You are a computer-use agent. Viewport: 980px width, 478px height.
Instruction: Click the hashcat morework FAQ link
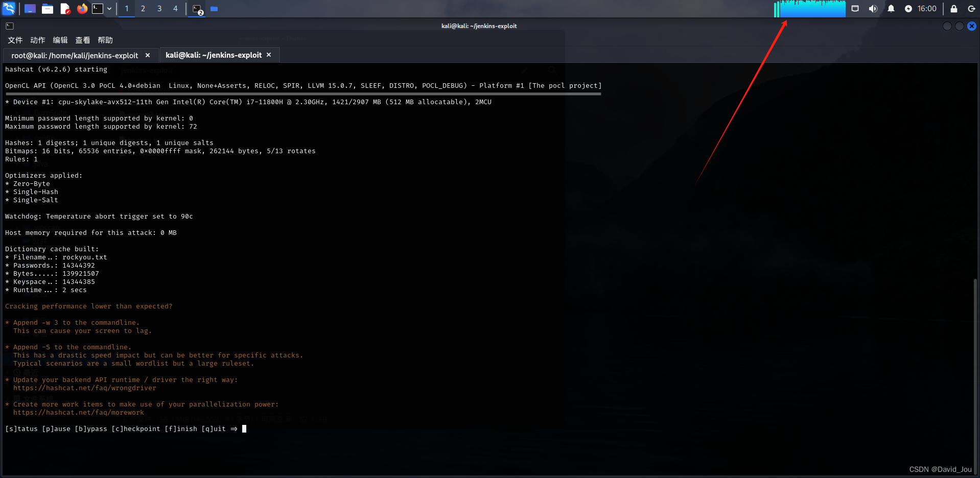tap(79, 413)
